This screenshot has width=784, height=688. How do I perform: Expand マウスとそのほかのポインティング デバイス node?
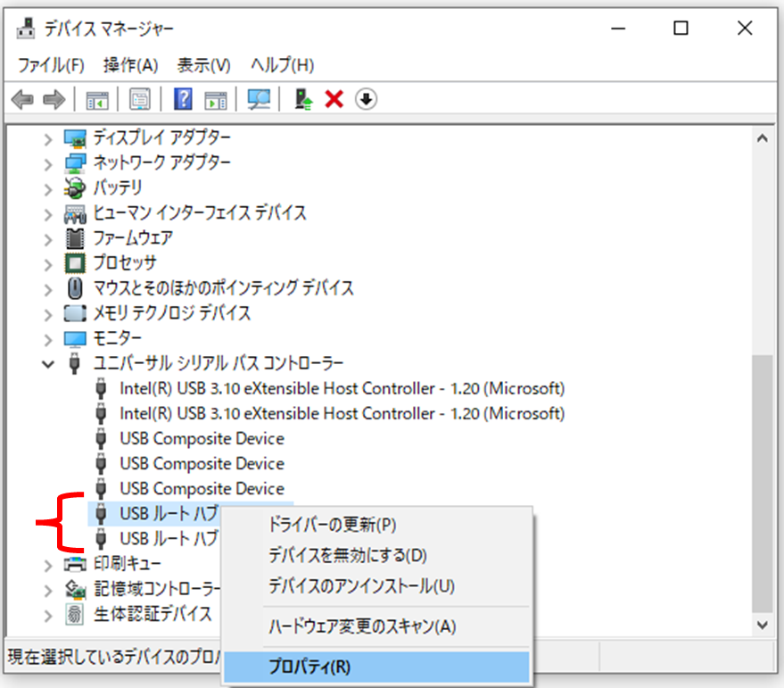tap(48, 290)
